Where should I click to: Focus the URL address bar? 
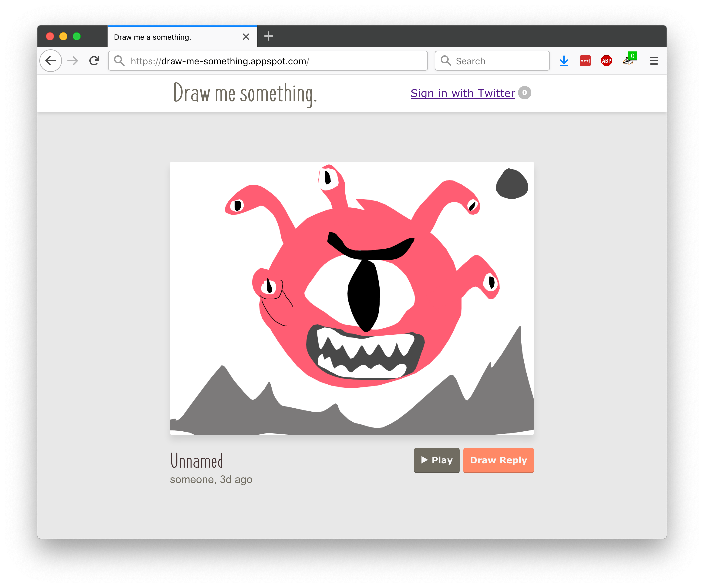pyautogui.click(x=268, y=61)
